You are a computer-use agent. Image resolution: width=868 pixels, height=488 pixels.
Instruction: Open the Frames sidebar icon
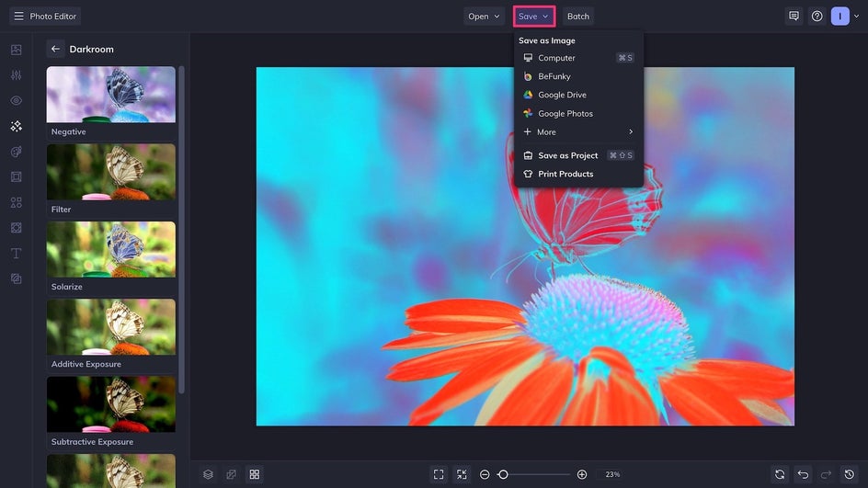click(x=16, y=177)
